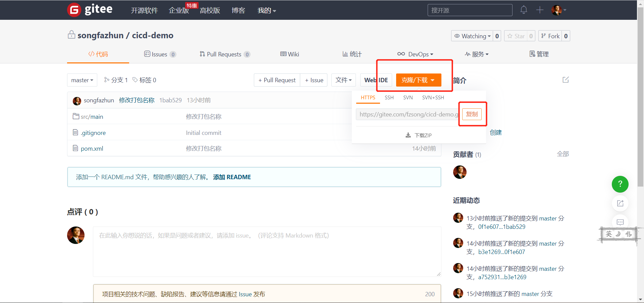Click the contributor avatar under 贡献者

(x=460, y=172)
